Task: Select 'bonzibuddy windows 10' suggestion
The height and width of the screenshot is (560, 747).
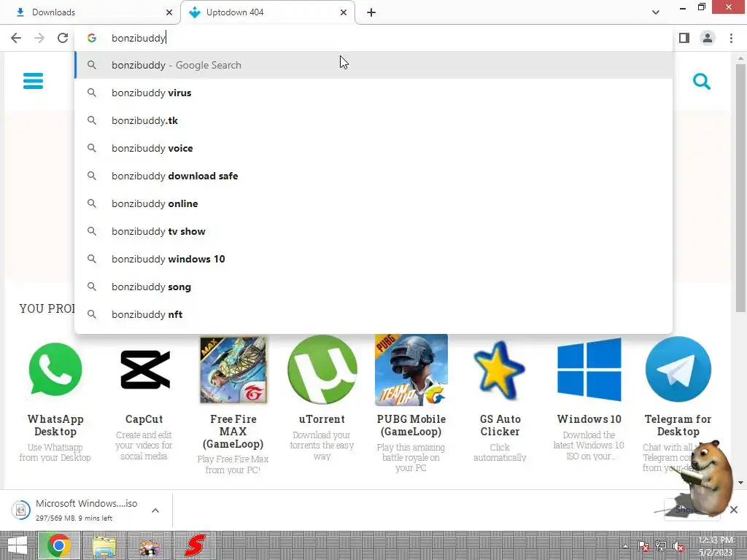Action: point(373,259)
